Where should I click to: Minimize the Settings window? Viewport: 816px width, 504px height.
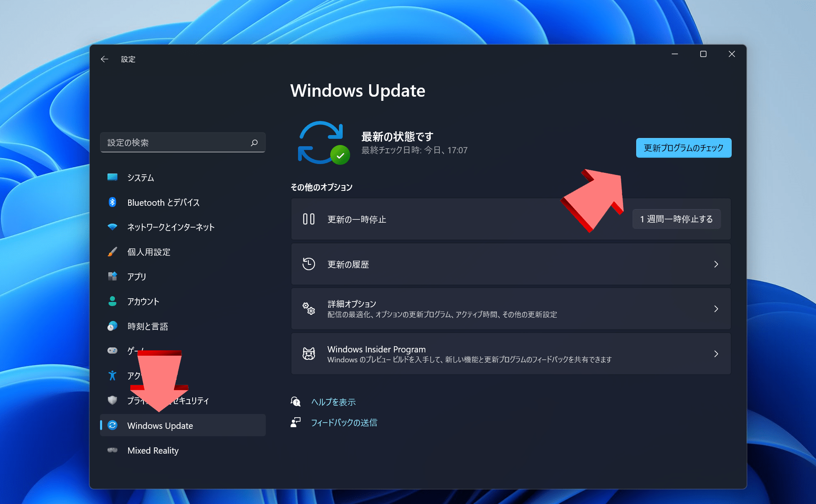click(675, 54)
